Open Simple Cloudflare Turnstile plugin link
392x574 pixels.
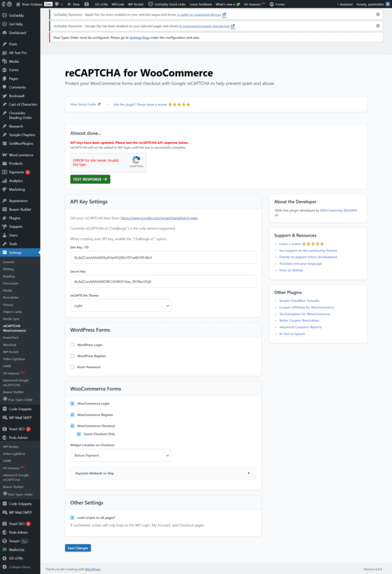click(x=299, y=300)
